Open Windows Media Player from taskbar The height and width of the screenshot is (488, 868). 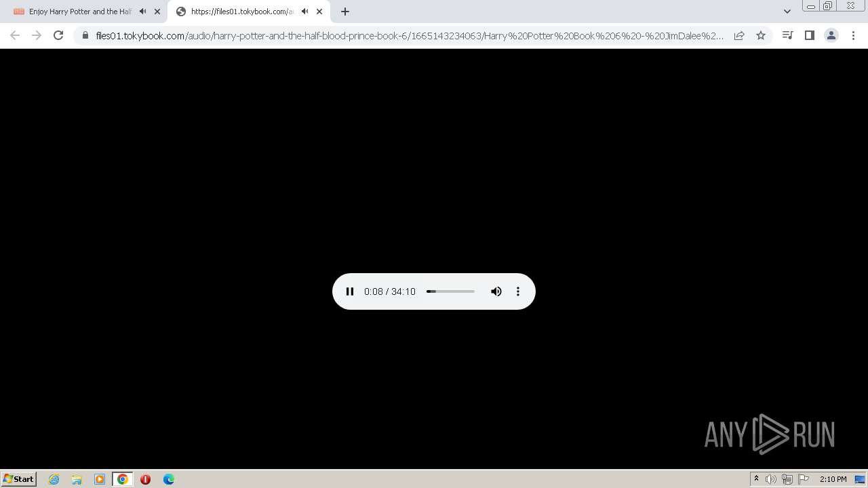(100, 479)
